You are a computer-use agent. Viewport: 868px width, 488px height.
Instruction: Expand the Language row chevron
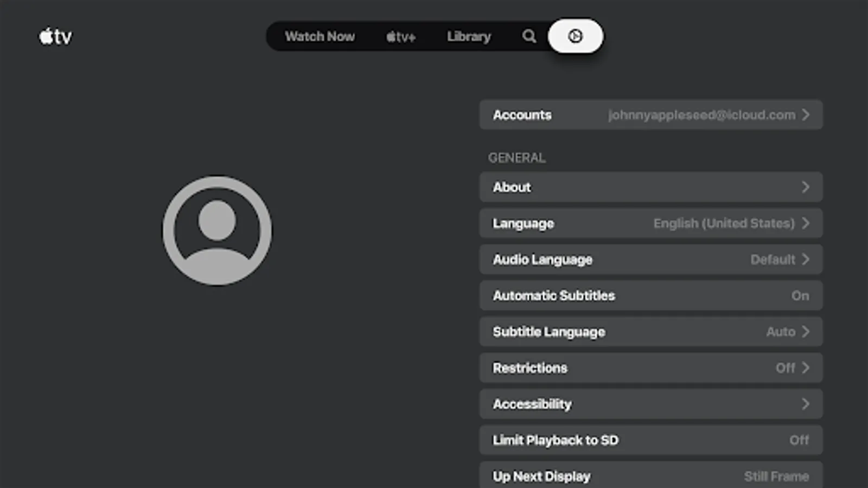tap(806, 223)
